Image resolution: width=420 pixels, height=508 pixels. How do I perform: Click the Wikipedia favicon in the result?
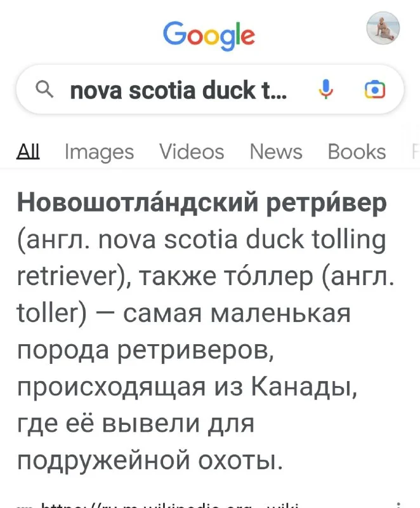click(24, 505)
